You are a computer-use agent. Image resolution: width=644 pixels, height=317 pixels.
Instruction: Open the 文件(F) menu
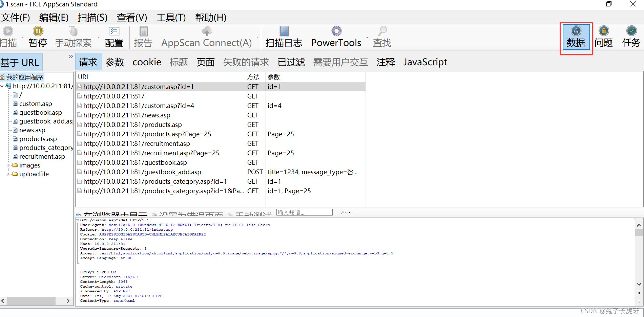(16, 17)
